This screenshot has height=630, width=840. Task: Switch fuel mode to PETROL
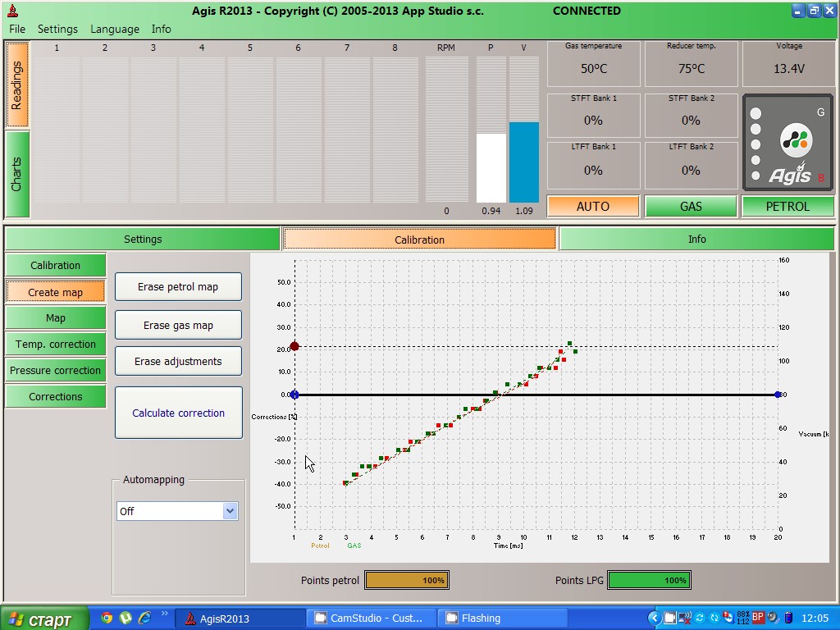(x=787, y=207)
